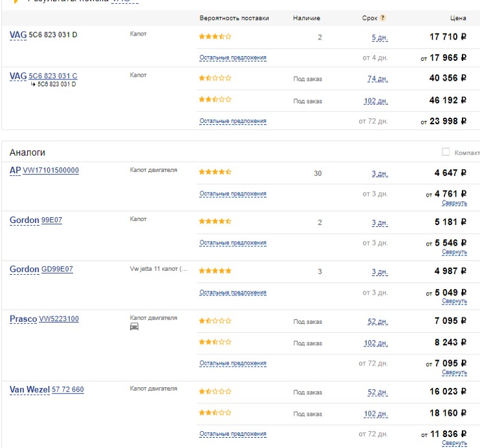Click the car icon under Prasco Капот двигателя
This screenshot has width=480, height=448.
tap(134, 327)
